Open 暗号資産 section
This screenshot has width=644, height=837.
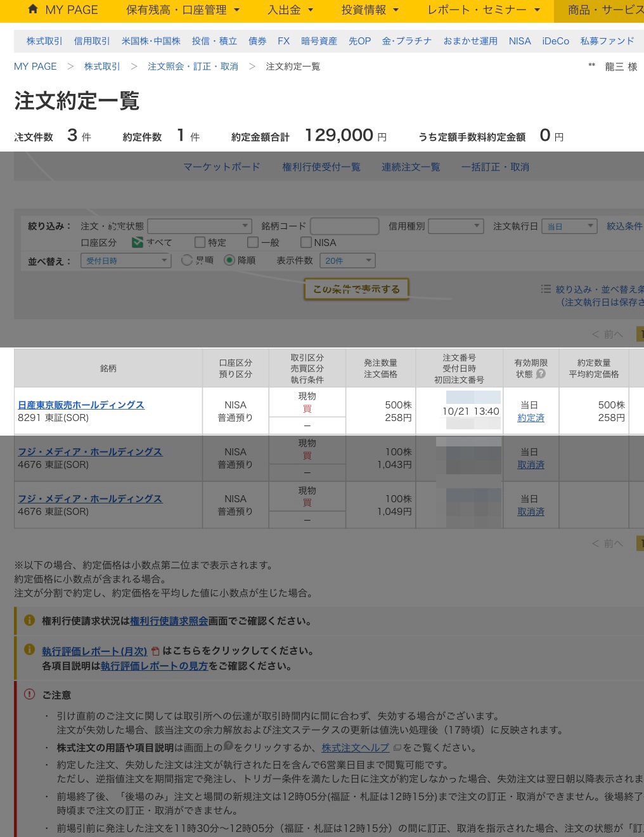pos(319,41)
